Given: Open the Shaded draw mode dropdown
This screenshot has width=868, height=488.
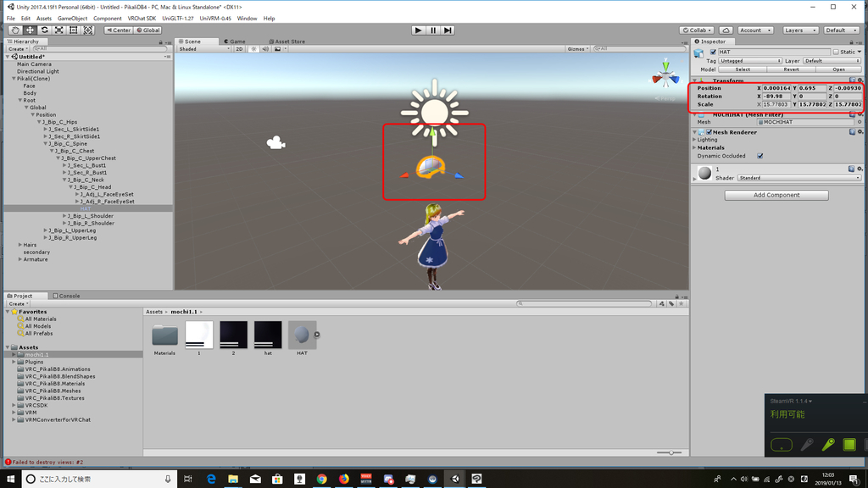Looking at the screenshot, I should coord(203,48).
